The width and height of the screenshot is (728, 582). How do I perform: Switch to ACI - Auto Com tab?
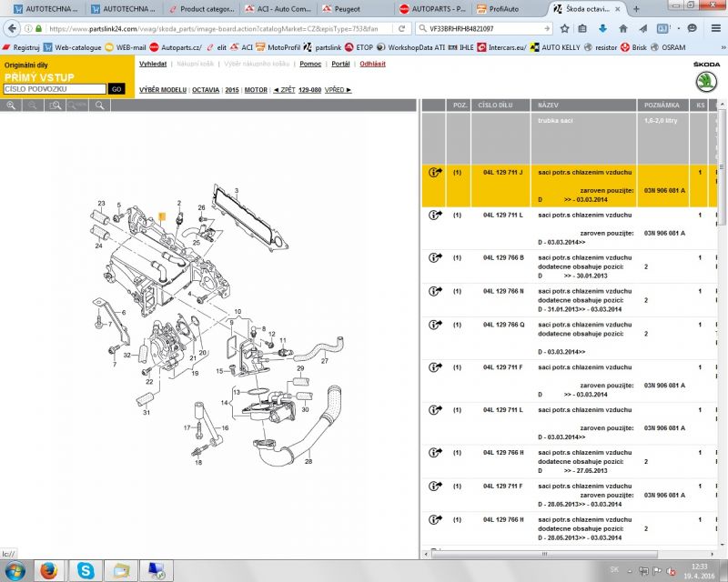pyautogui.click(x=278, y=9)
